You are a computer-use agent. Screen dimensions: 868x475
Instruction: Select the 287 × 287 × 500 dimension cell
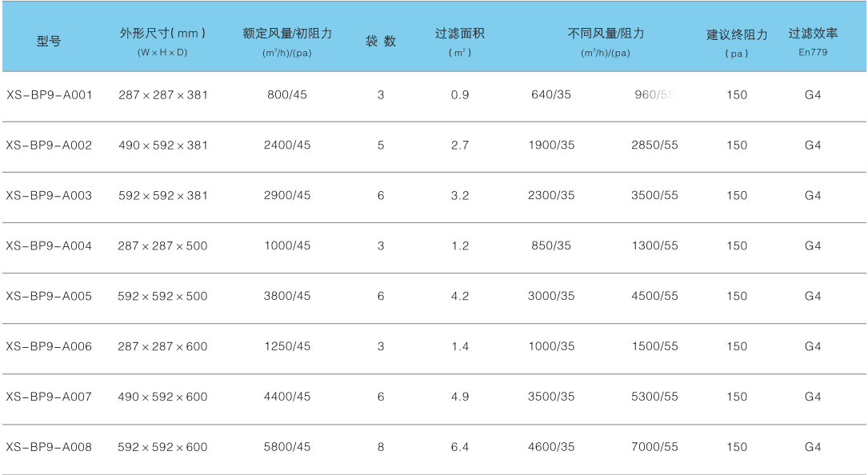click(162, 246)
